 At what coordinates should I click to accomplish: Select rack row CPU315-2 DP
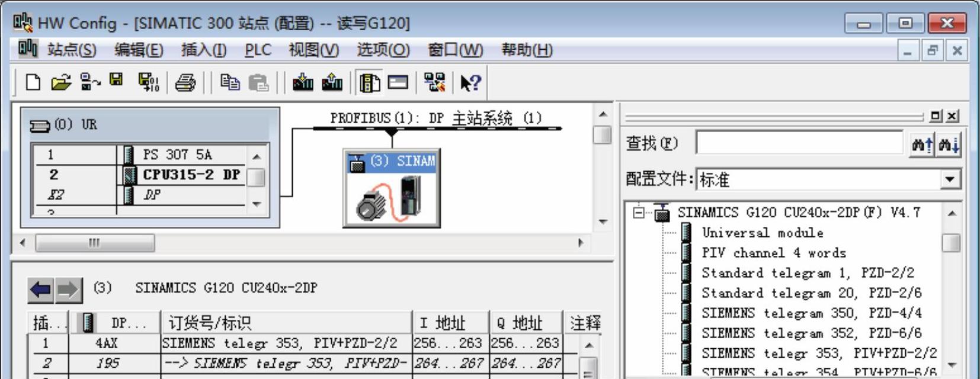[x=140, y=175]
